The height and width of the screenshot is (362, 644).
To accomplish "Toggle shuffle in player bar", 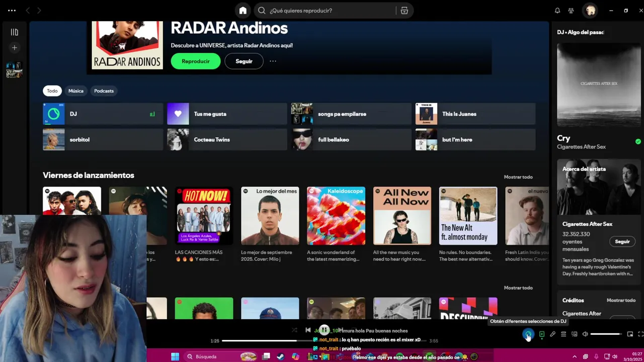I will (294, 330).
